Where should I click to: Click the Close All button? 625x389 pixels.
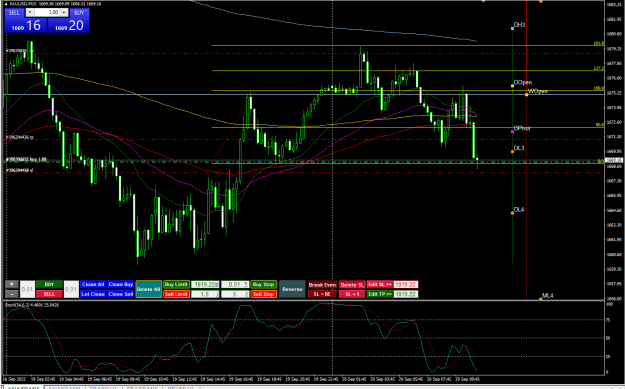(x=93, y=285)
